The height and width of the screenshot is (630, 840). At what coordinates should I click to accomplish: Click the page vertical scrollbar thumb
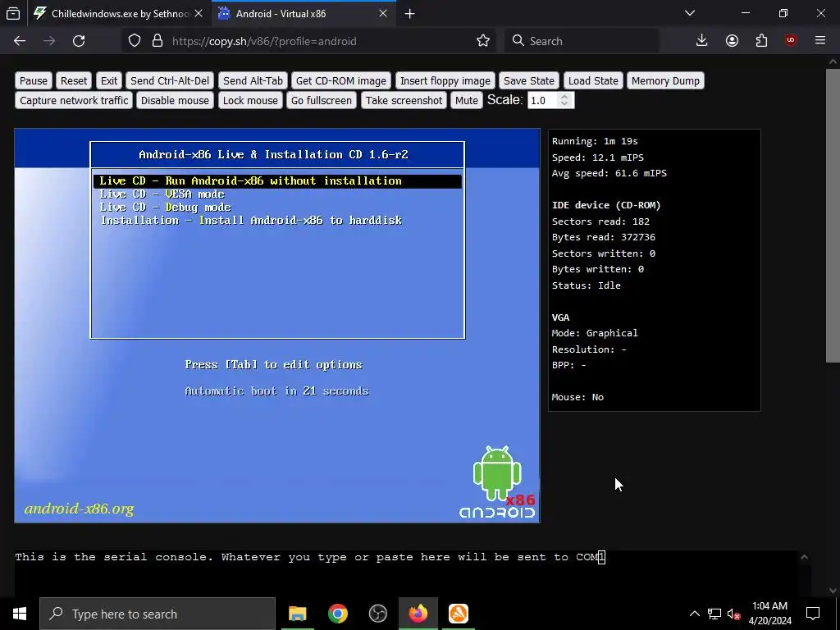(x=833, y=214)
